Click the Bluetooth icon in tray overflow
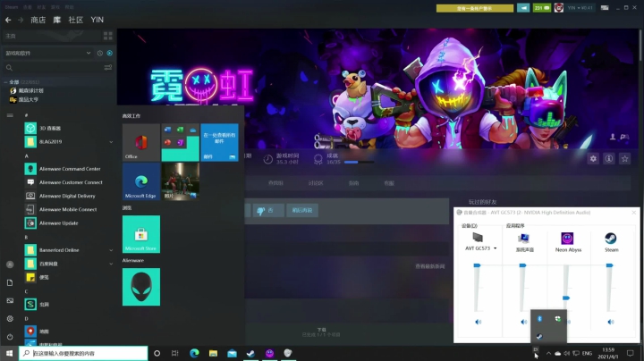 pos(539,319)
